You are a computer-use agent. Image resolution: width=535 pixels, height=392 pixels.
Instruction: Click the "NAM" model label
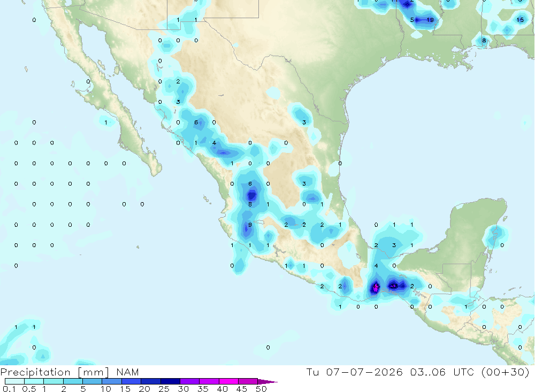point(128,372)
